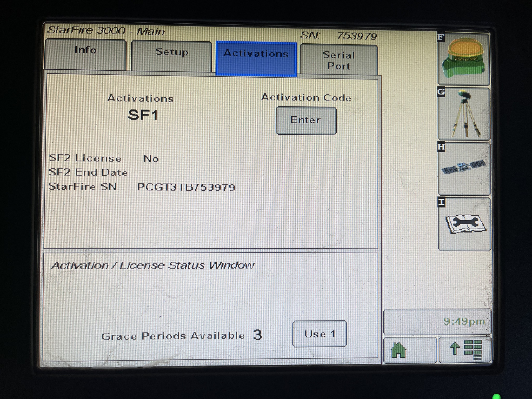Click the SF1 activation level text

pyautogui.click(x=143, y=115)
